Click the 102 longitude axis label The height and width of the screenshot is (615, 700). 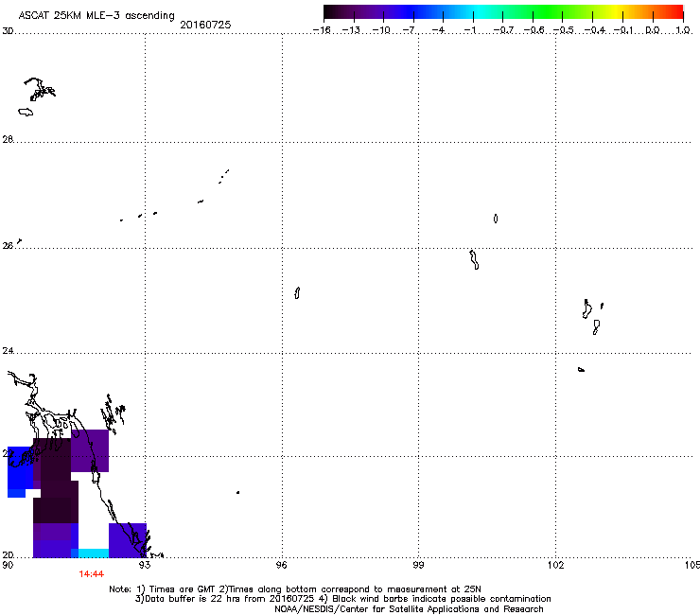tap(556, 565)
